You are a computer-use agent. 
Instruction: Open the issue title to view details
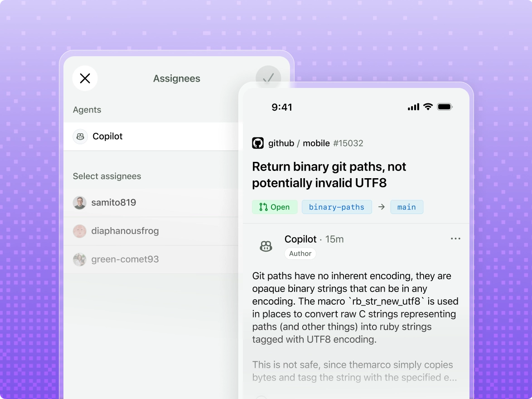click(329, 175)
